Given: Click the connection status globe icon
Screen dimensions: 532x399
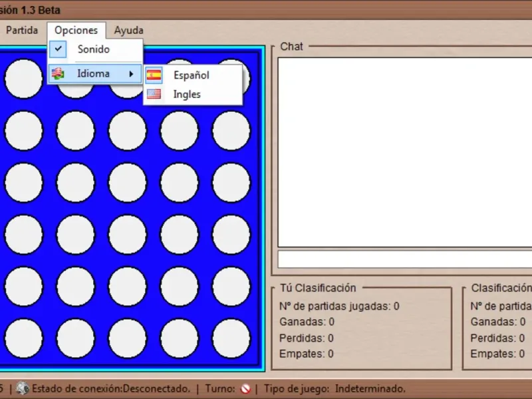Looking at the screenshot, I should pyautogui.click(x=23, y=388).
